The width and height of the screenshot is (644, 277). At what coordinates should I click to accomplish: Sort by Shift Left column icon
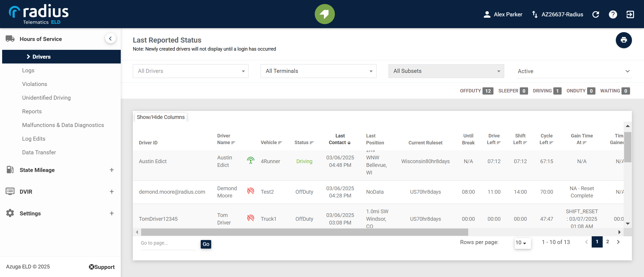coord(525,143)
